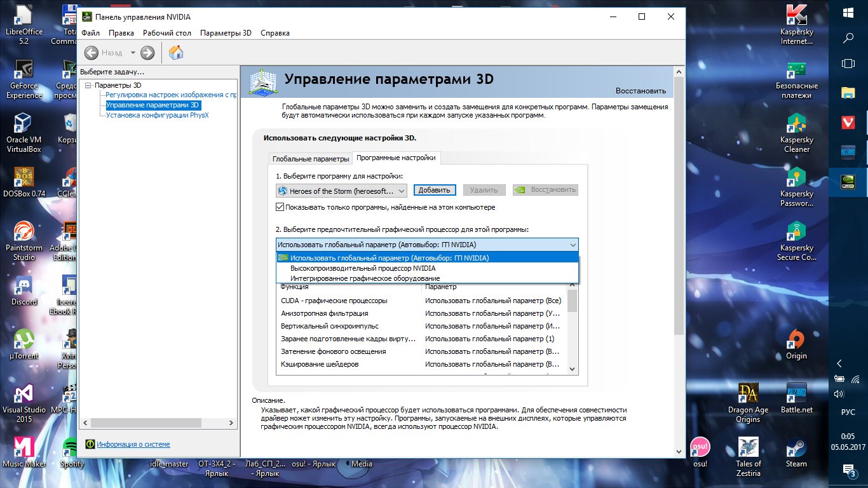This screenshot has width=868, height=488.
Task: Open Paintstorm Studio desktop icon
Action: click(24, 241)
